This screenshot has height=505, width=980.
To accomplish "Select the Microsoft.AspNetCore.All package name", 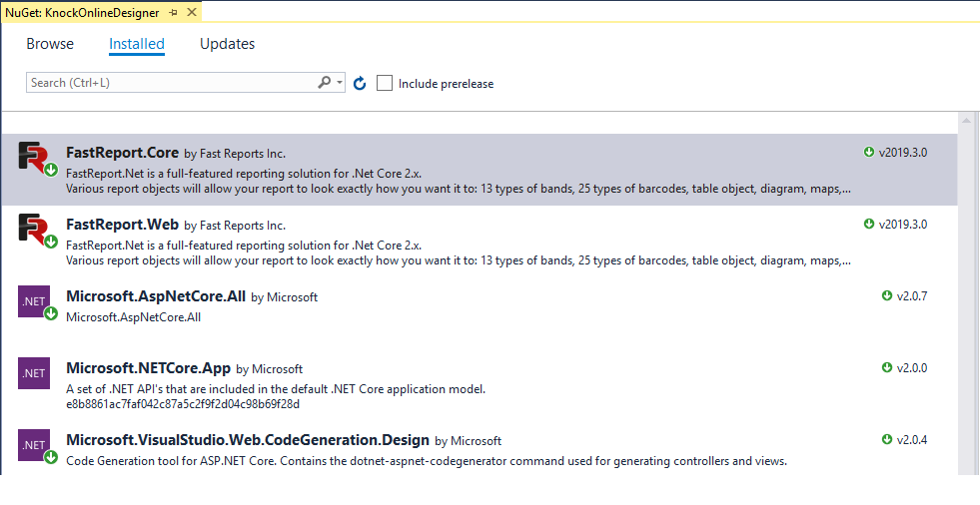I will pos(156,296).
